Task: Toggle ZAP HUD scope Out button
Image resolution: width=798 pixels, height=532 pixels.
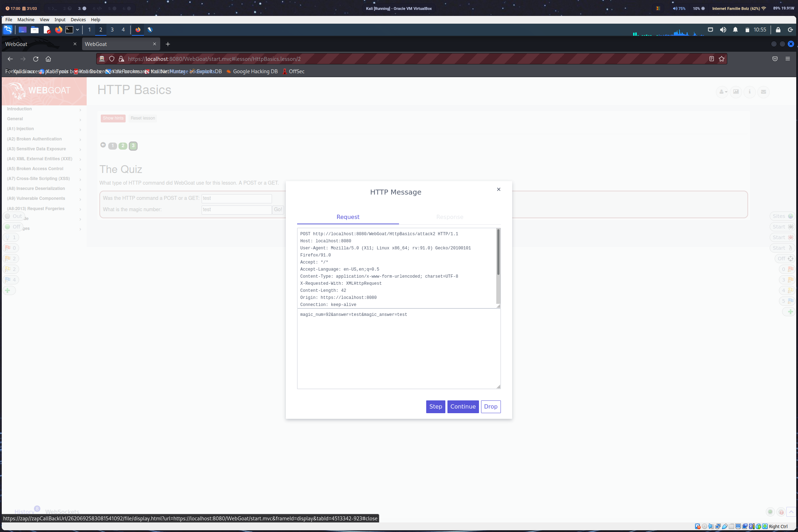Action: pos(13,216)
